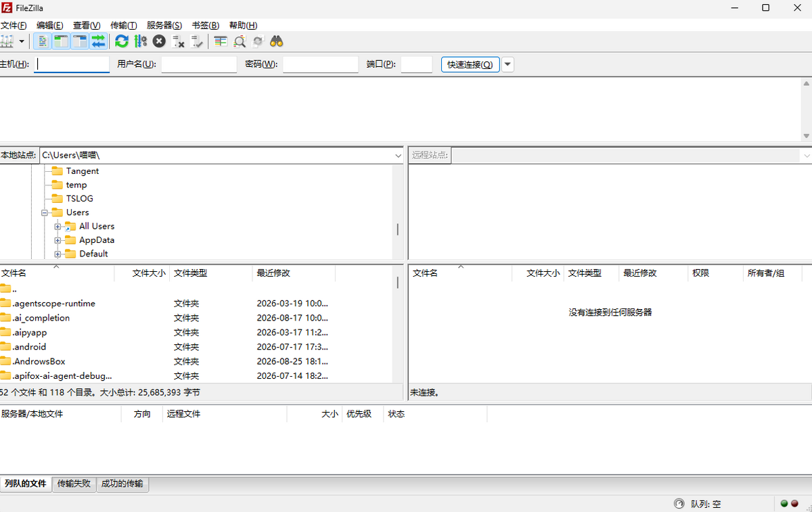812x512 pixels.
Task: Select the .apifox-ai-agent-debug folder
Action: pyautogui.click(x=196, y=376)
